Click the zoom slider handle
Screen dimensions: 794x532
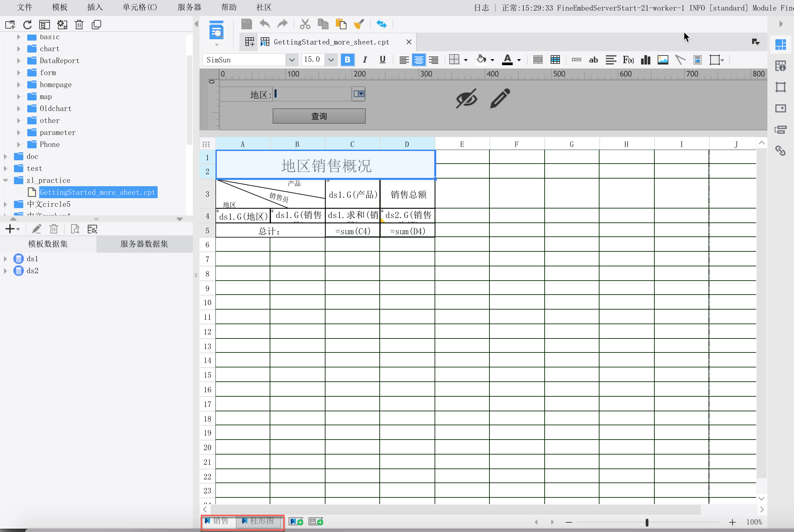click(x=647, y=522)
